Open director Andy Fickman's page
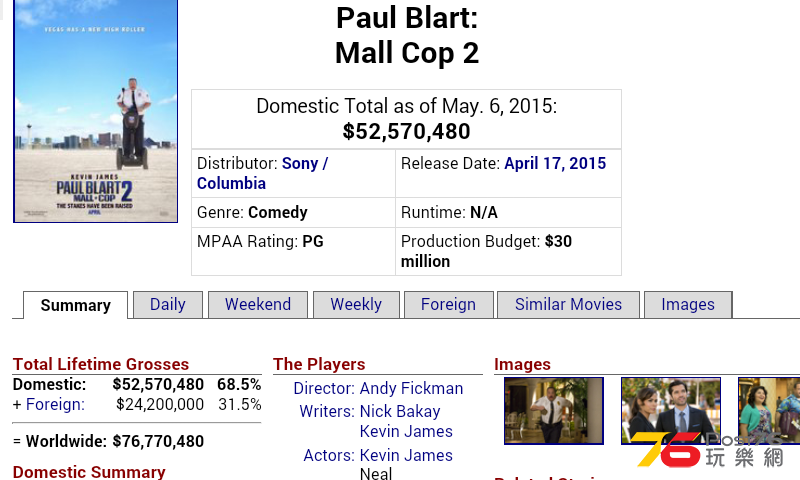 pos(411,389)
